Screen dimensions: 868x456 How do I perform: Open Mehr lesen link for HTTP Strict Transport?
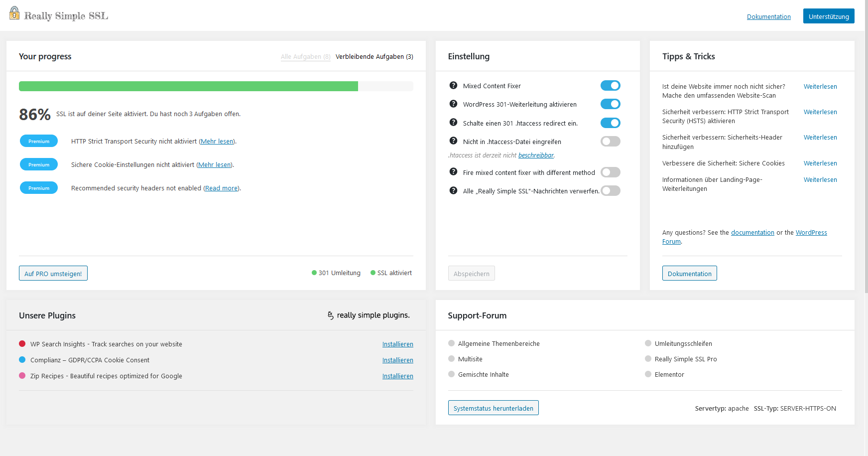217,142
